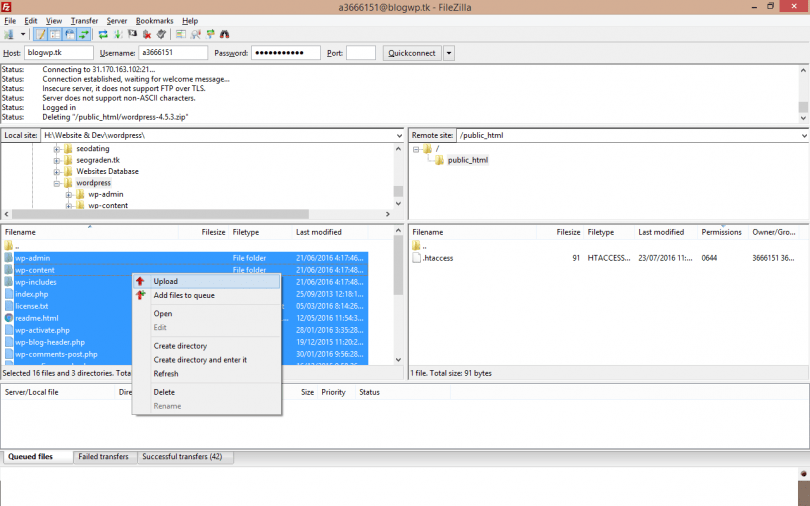Click the filename filter magnifier icon
The width and height of the screenshot is (810, 506).
tap(196, 34)
